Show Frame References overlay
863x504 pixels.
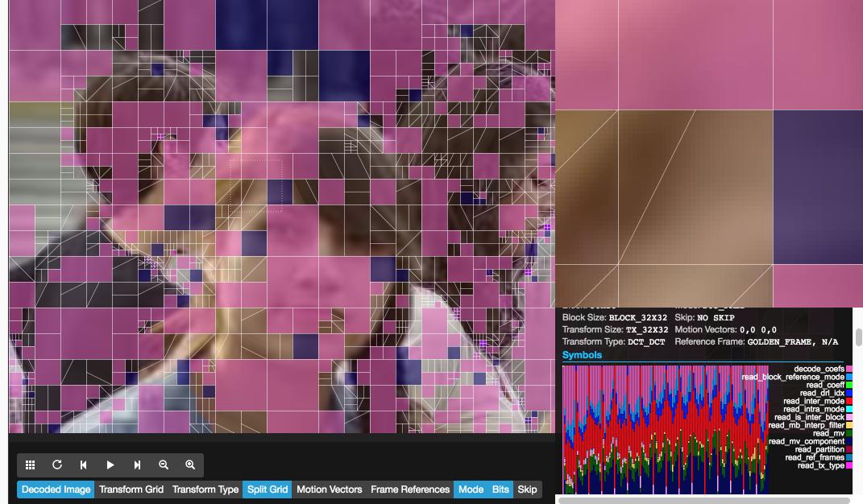(410, 490)
